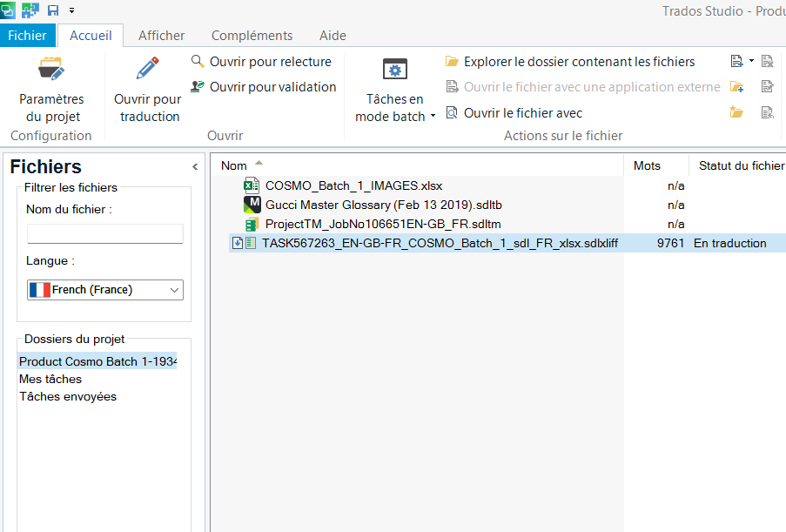The width and height of the screenshot is (786, 532).
Task: Click the En traduction status cell
Action: click(729, 243)
